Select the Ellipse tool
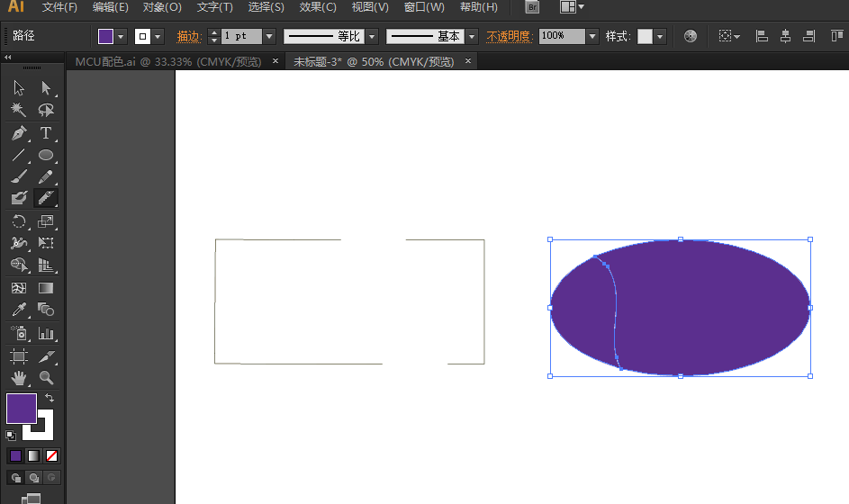The height and width of the screenshot is (504, 849). [x=46, y=155]
